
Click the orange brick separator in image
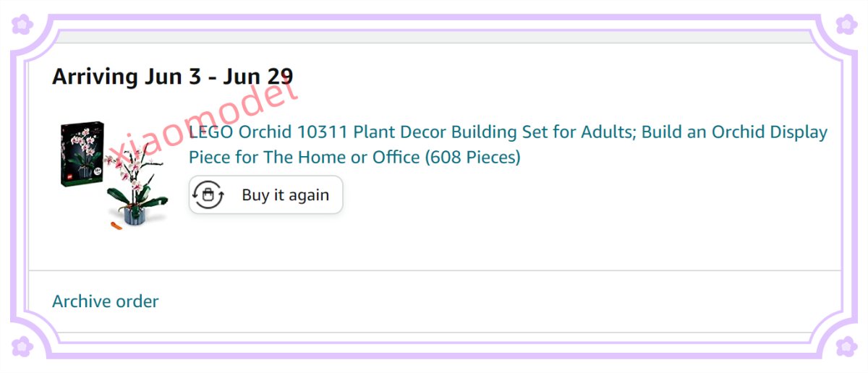pos(116,227)
